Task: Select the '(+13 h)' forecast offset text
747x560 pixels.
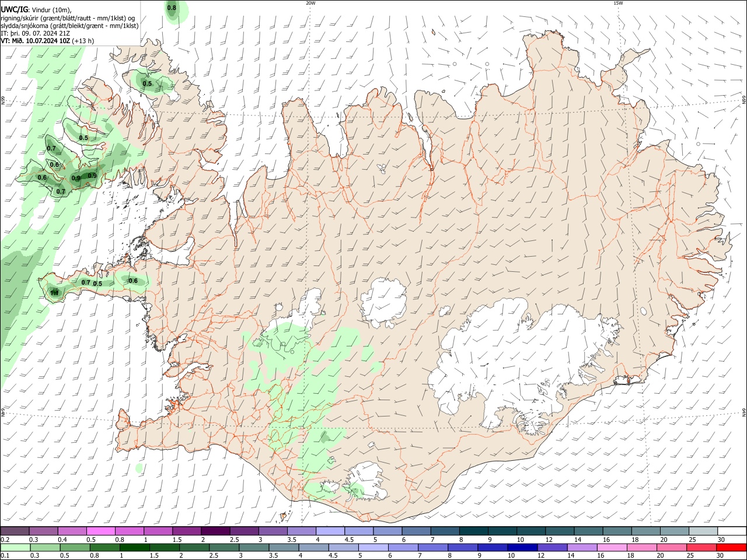Action: tap(83, 41)
